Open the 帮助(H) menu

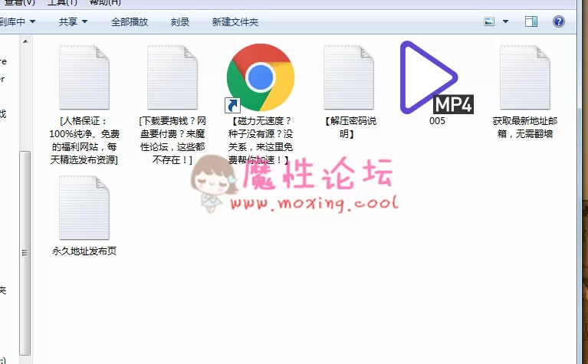click(105, 2)
